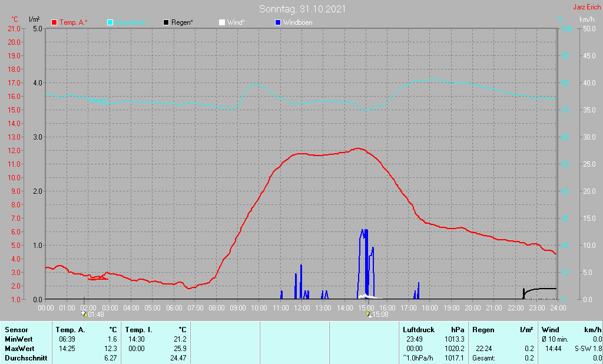Click the black Regen legend square
The image size is (603, 364).
[166, 22]
